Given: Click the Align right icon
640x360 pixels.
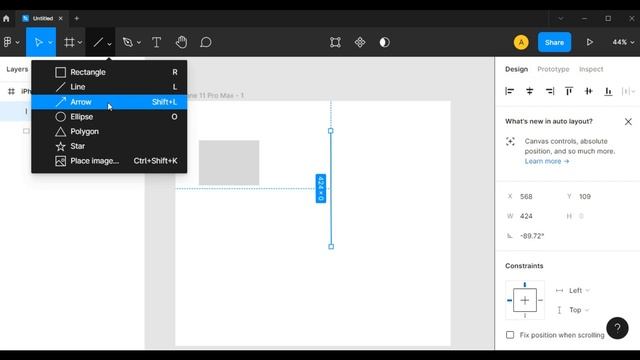Looking at the screenshot, I should coord(549,91).
